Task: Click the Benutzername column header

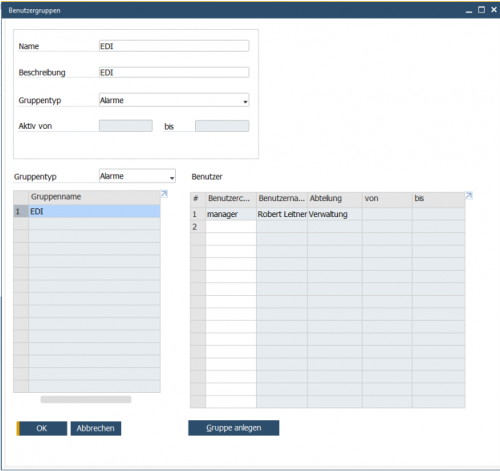Action: point(282,199)
